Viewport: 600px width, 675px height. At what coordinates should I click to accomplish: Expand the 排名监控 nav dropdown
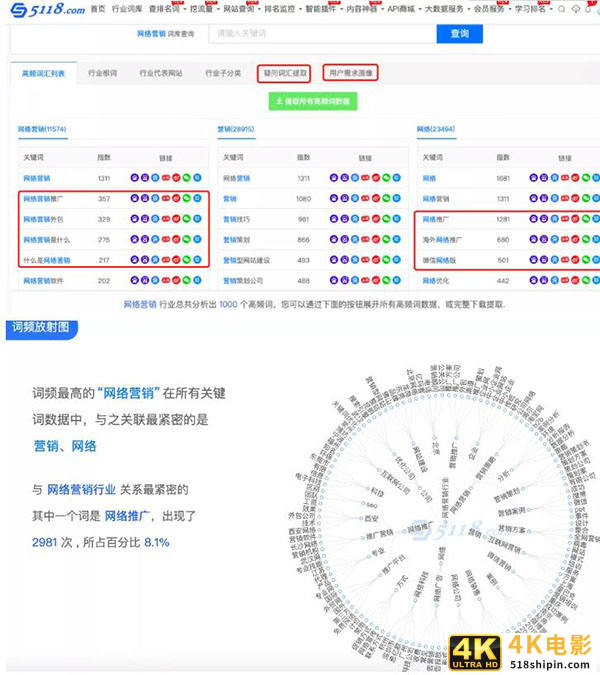tap(282, 9)
